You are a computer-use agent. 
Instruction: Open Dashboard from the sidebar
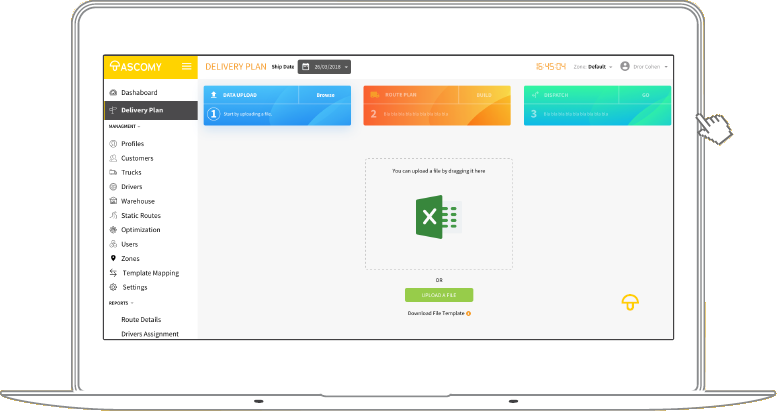[139, 92]
